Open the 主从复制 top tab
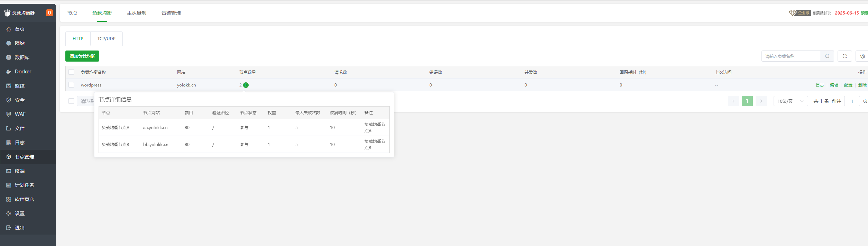 (136, 13)
